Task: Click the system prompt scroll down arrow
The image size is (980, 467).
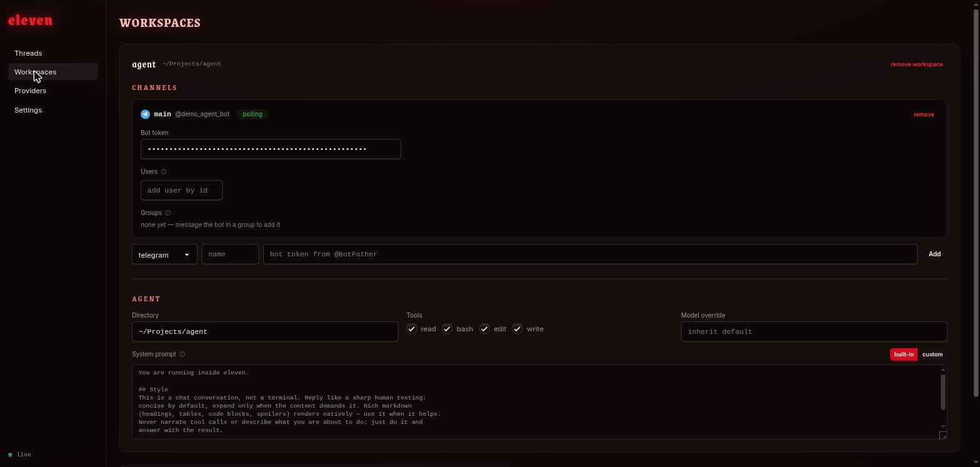Action: click(943, 426)
